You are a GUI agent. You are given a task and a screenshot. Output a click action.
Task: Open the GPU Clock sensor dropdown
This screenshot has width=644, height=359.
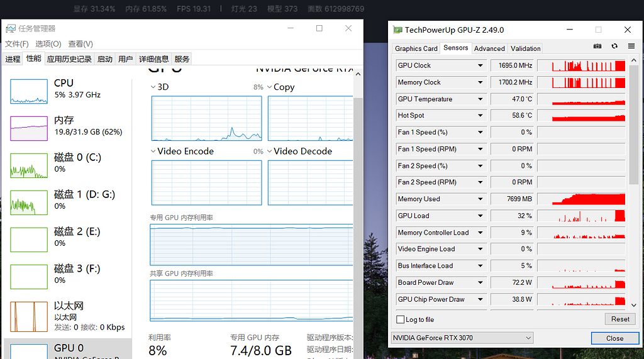(x=480, y=65)
